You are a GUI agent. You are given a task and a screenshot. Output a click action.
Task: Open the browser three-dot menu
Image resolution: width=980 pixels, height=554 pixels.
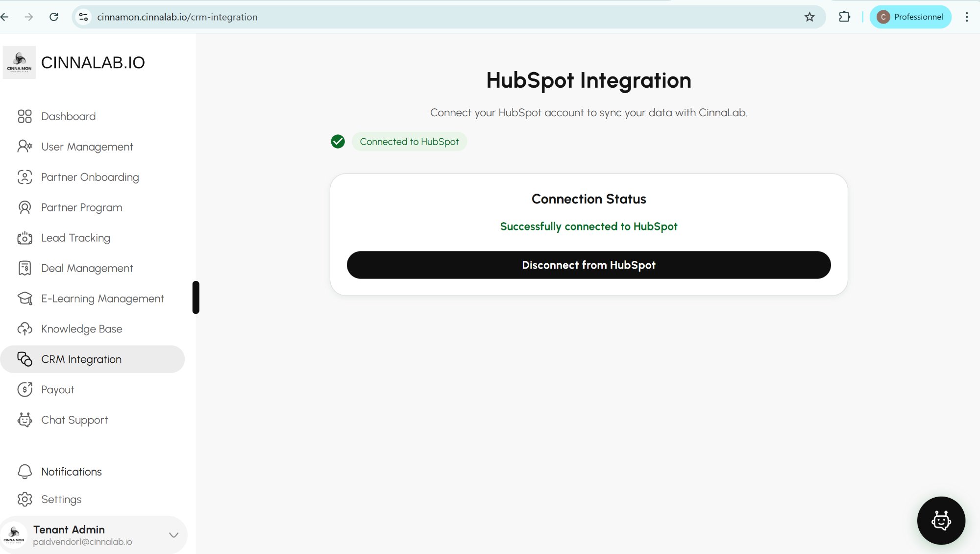(x=967, y=17)
